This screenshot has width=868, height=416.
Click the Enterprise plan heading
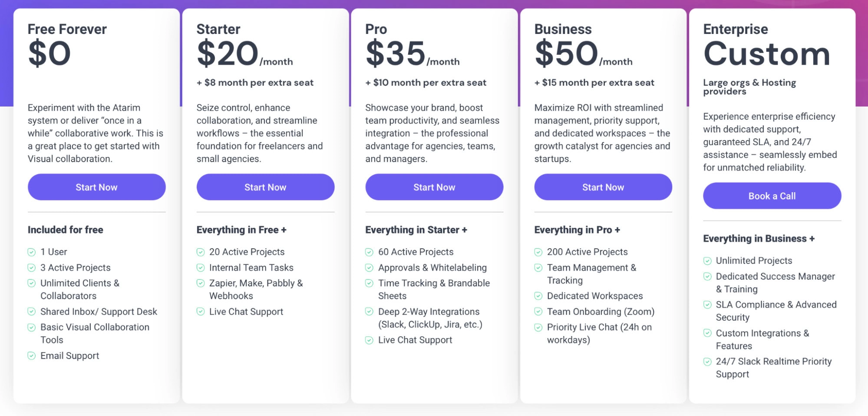click(x=736, y=29)
